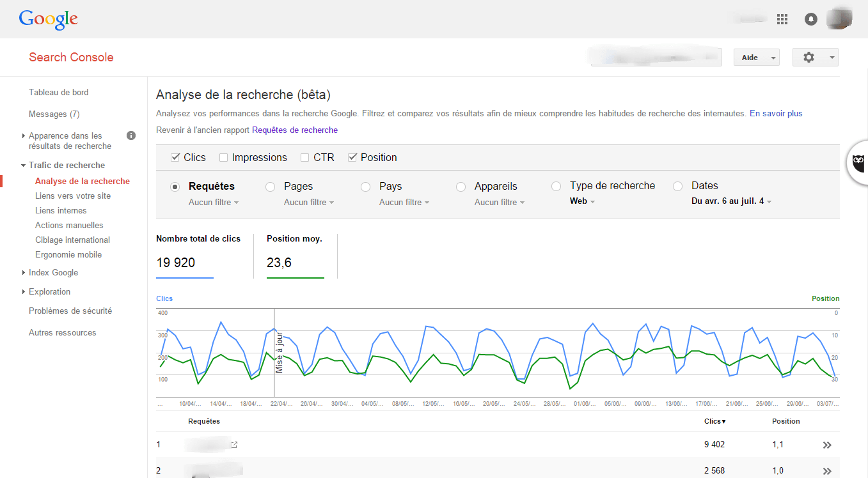
Task: Select the Pages radio button
Action: point(270,187)
